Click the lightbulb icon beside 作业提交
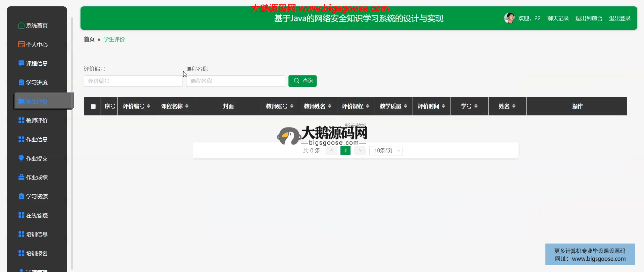Viewport: 644px width, 272px height. pos(21,158)
